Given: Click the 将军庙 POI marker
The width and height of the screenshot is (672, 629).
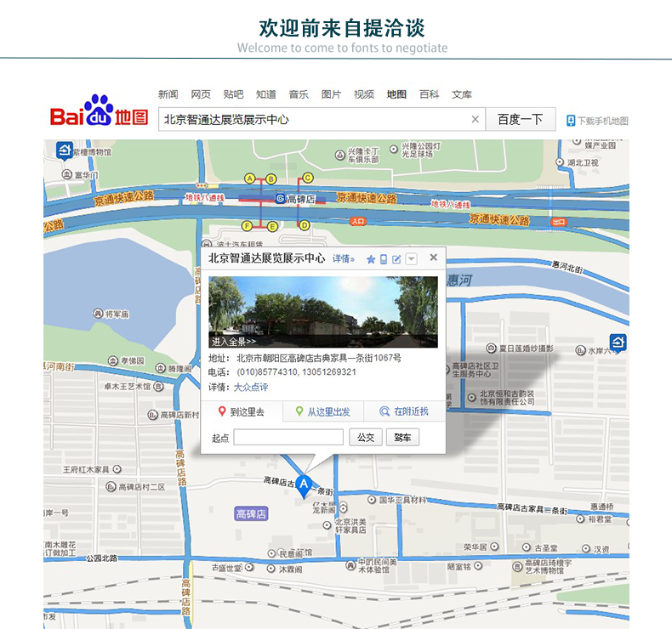Looking at the screenshot, I should click(98, 314).
